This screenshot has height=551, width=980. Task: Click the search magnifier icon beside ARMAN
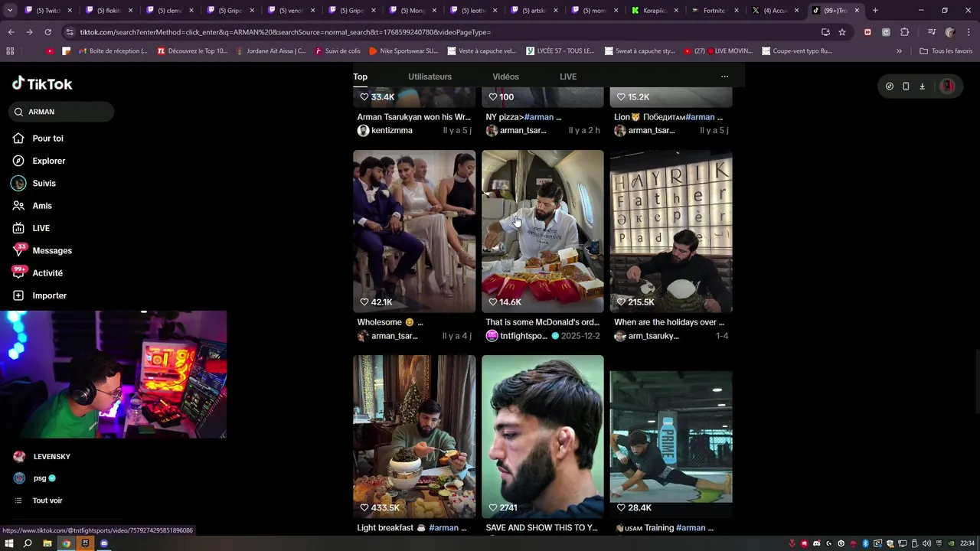(x=18, y=112)
